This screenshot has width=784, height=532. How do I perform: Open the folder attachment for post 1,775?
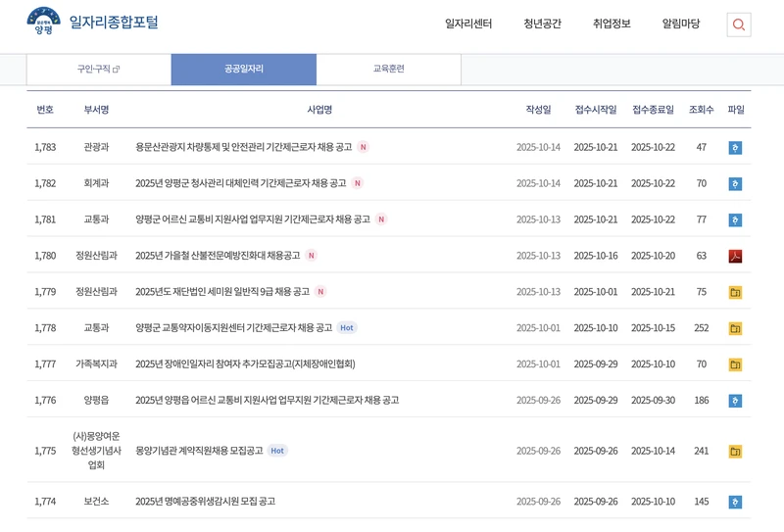click(x=735, y=452)
